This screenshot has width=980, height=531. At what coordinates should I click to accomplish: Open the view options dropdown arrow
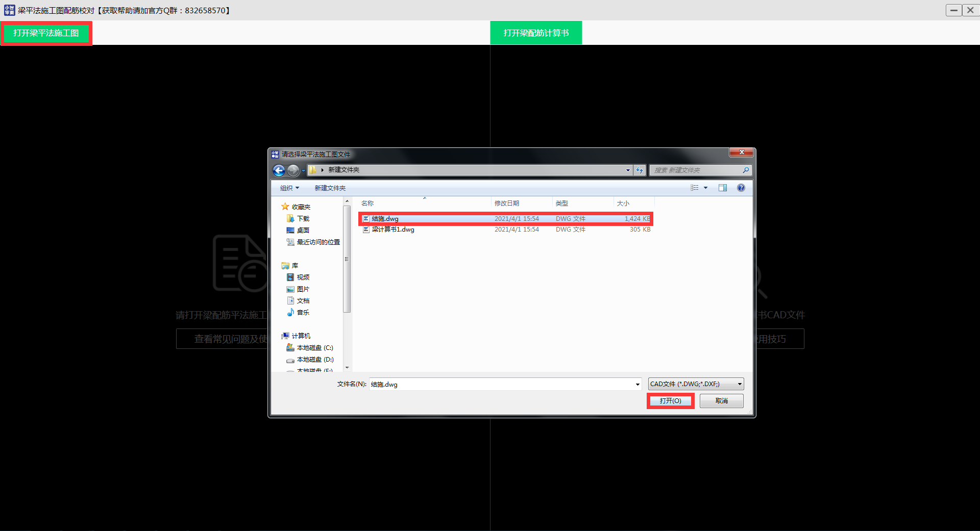[706, 188]
